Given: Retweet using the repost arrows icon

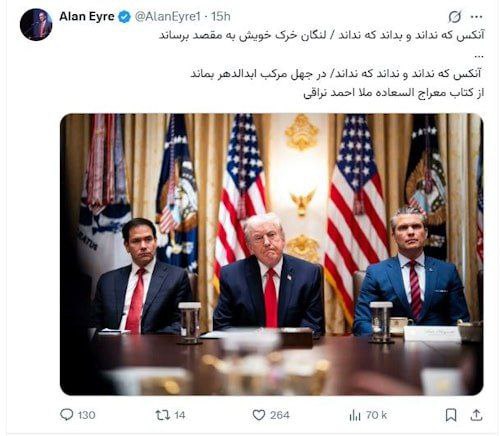Looking at the screenshot, I should coord(163,415).
